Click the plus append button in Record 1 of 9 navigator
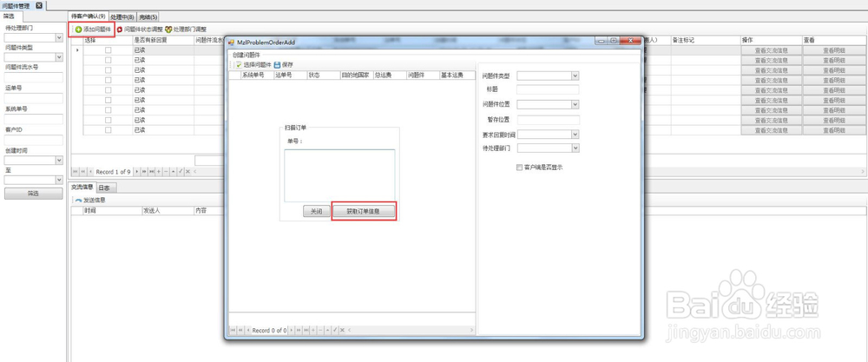Image resolution: width=868 pixels, height=362 pixels. click(x=159, y=172)
